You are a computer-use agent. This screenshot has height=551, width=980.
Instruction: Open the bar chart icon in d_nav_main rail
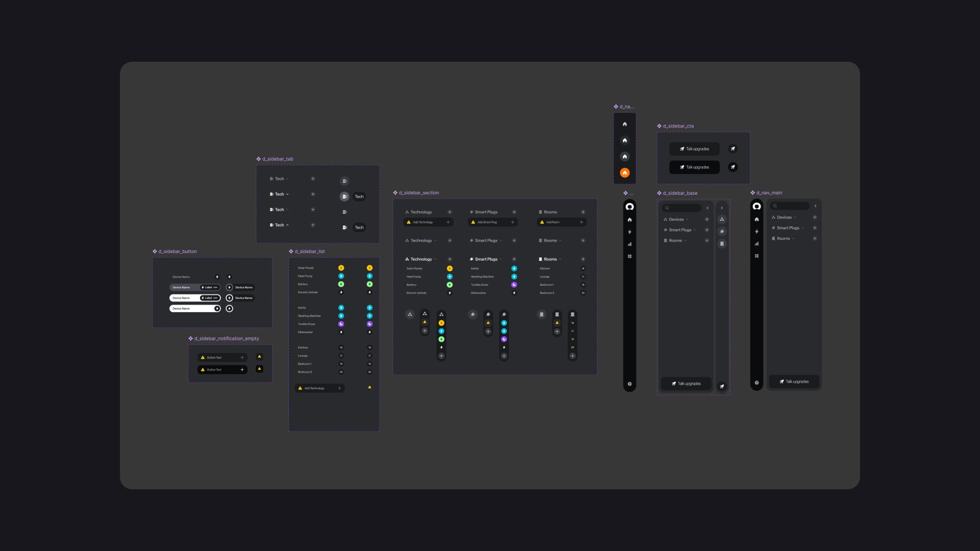tap(756, 244)
